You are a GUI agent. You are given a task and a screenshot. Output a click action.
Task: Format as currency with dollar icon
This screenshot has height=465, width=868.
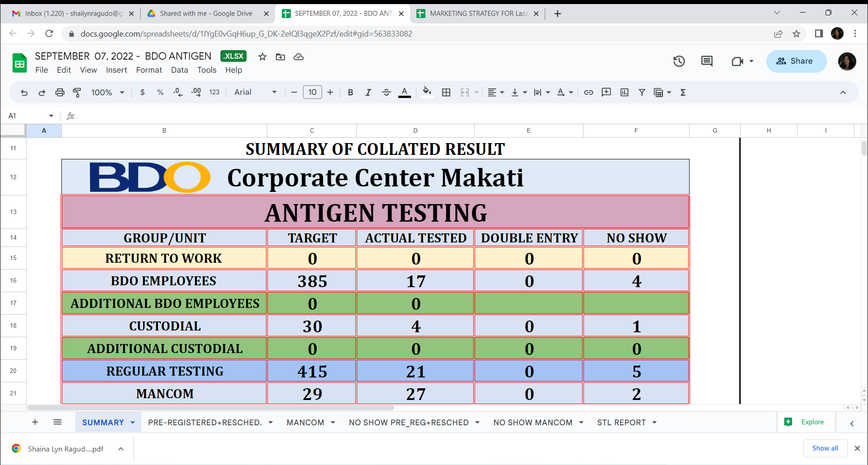(143, 93)
